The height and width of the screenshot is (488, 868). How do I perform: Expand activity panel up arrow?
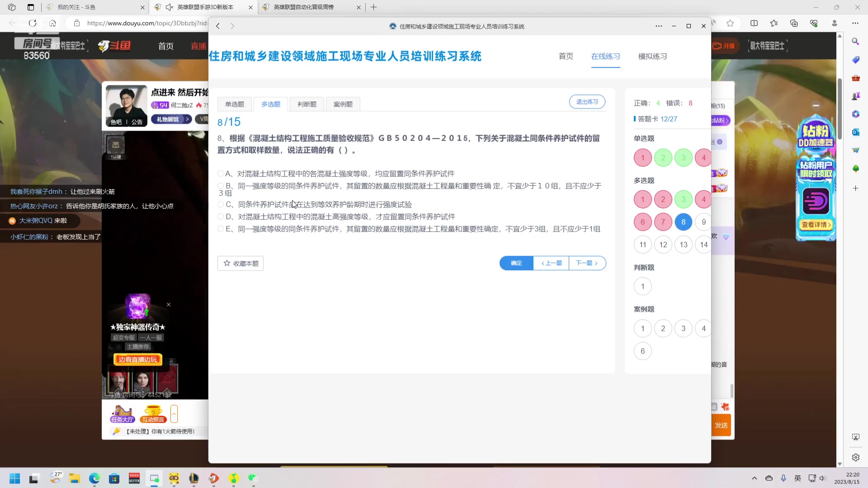(174, 414)
